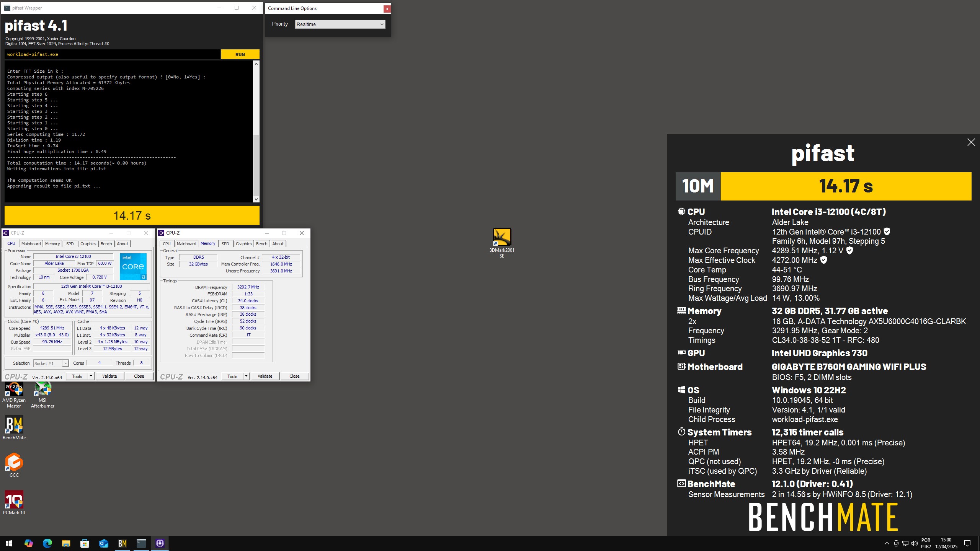This screenshot has height=551, width=980.
Task: Click GIGABYTE B760M GAMING WIFI PLUS text
Action: coord(849,367)
